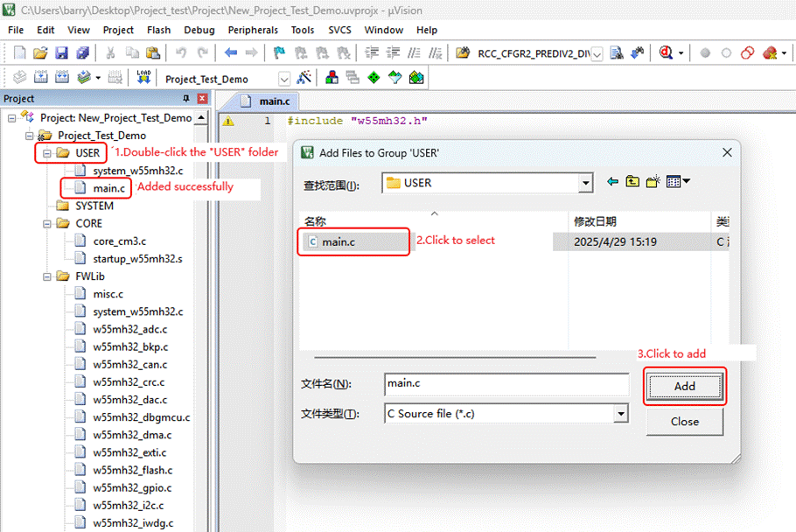Open the Project menu
This screenshot has height=532, width=796.
(x=118, y=30)
